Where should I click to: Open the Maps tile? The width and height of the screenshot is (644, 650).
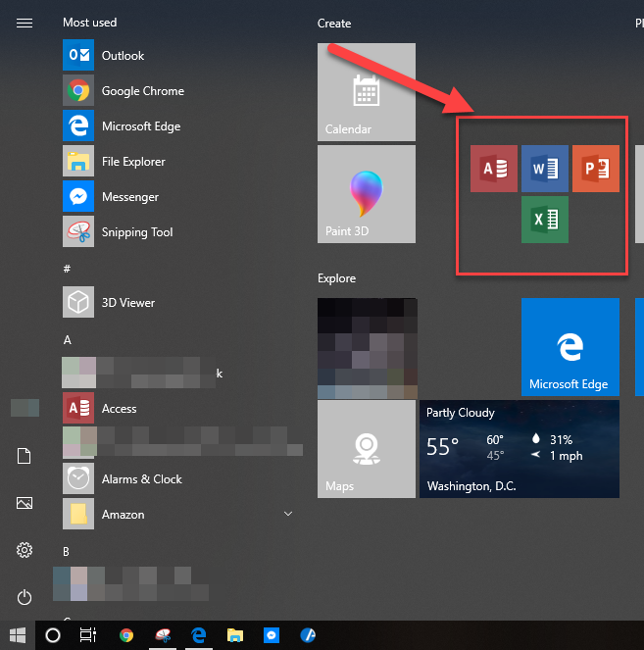click(x=366, y=449)
